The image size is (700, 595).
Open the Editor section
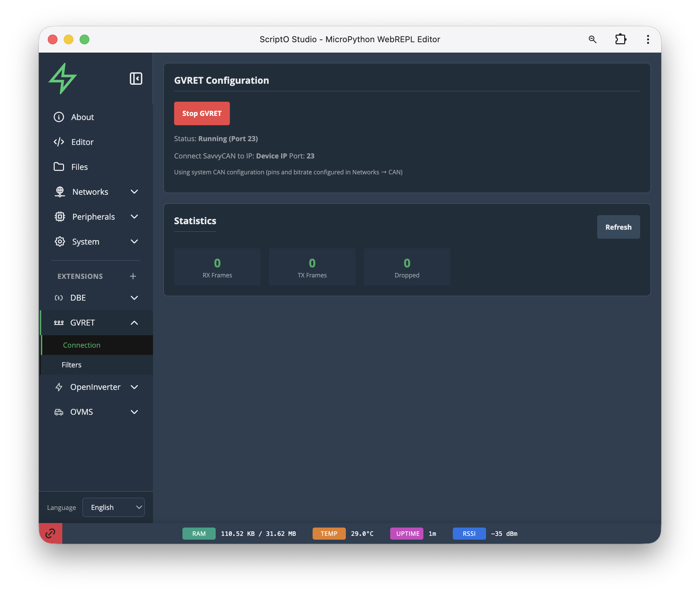(x=82, y=142)
